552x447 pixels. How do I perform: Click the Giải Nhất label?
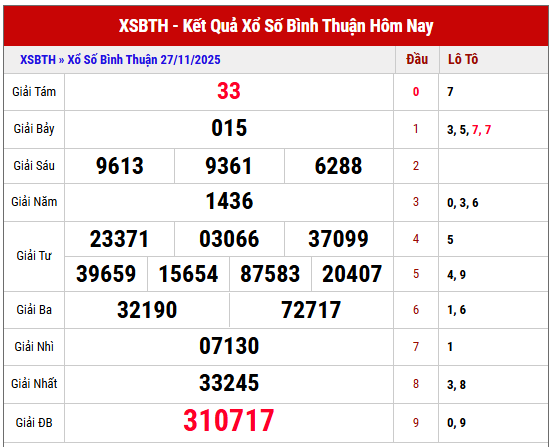34,384
